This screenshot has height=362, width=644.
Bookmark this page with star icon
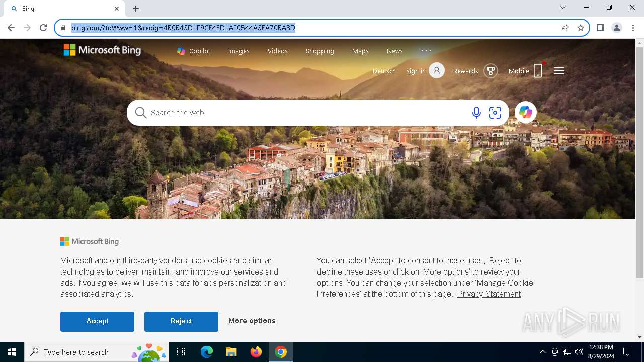tap(581, 28)
